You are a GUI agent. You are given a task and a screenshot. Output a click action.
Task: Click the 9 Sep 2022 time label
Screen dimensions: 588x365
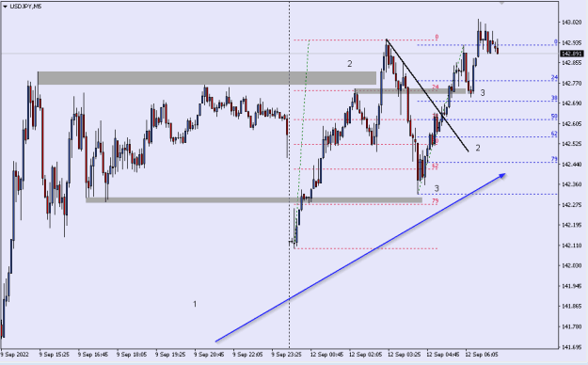click(15, 354)
